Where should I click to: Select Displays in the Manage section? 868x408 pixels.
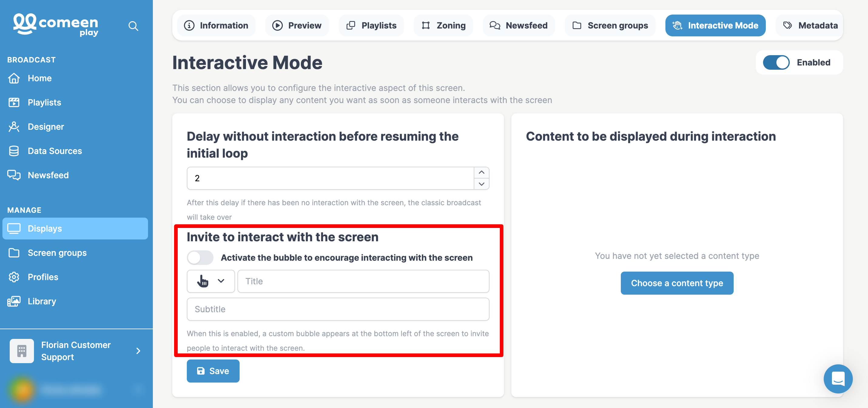coord(75,229)
